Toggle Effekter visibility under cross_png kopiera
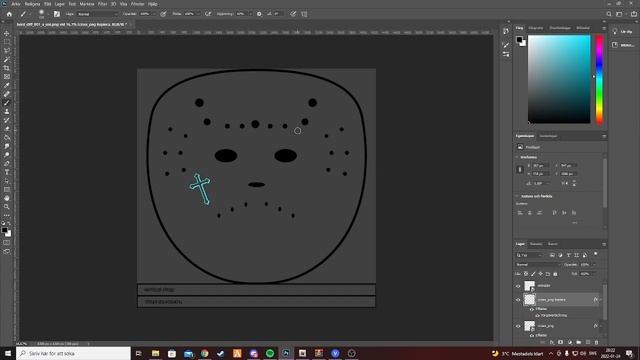The width and height of the screenshot is (640, 360). coord(532,309)
